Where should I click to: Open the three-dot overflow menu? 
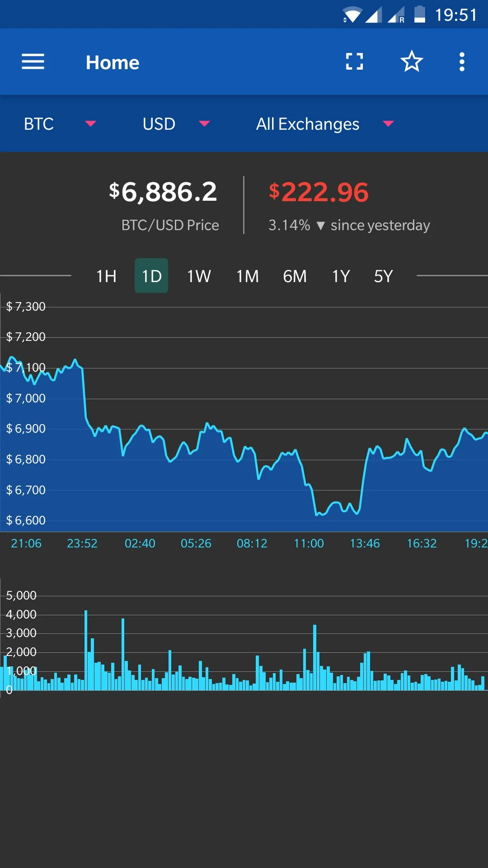click(x=461, y=61)
